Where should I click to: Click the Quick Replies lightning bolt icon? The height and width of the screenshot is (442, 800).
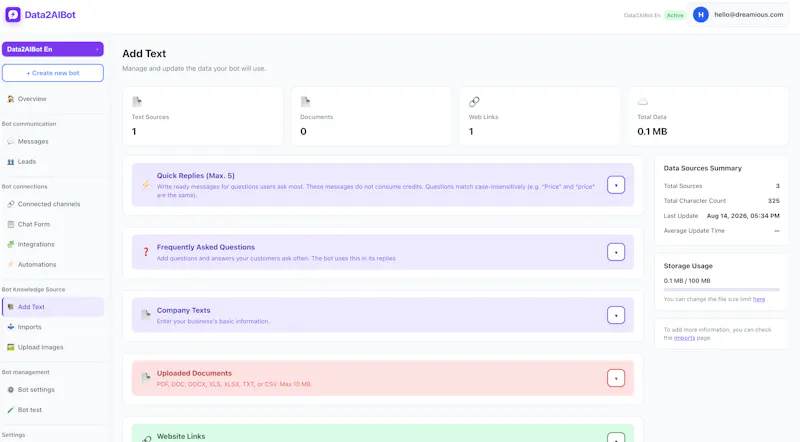click(x=146, y=185)
